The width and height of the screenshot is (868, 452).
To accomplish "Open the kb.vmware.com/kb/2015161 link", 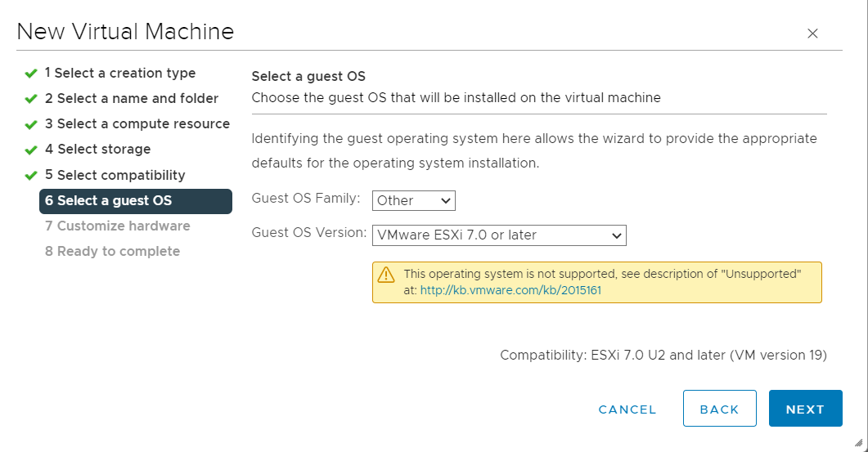I will [x=510, y=290].
